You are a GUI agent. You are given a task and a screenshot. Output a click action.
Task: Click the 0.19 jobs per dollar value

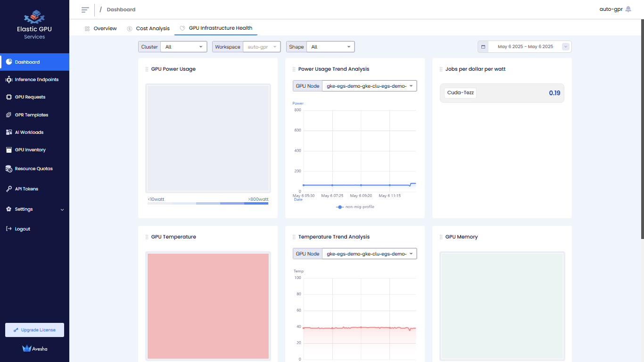click(554, 93)
